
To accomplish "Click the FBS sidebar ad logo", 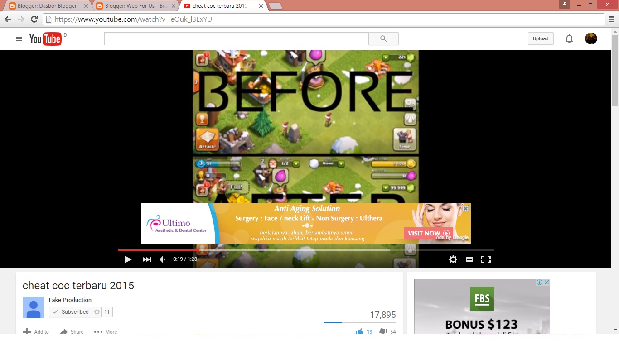I will (482, 298).
